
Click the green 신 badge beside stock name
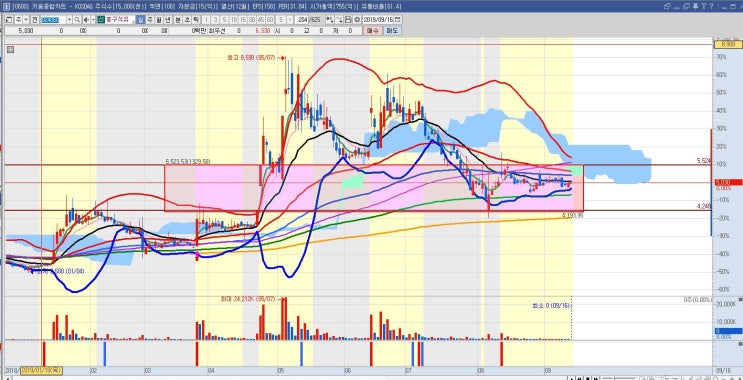pyautogui.click(x=101, y=20)
